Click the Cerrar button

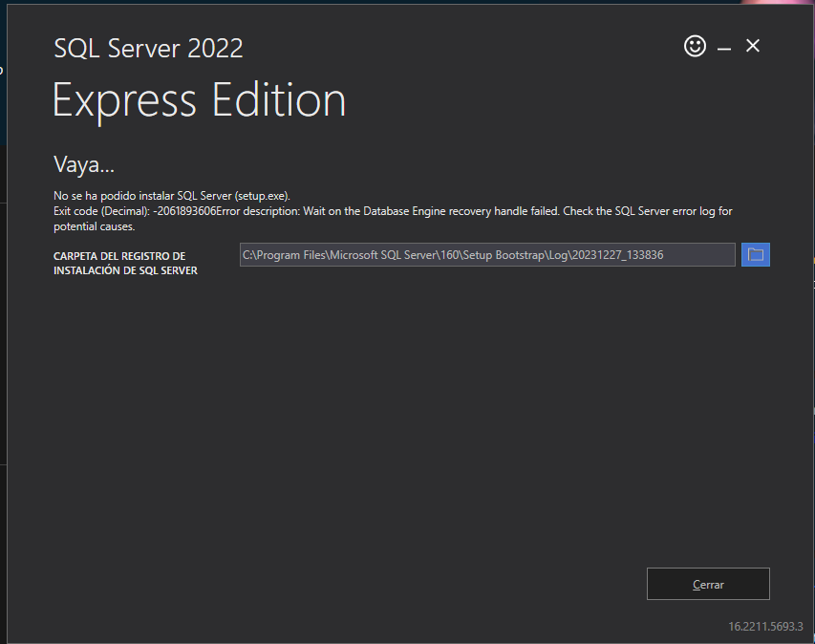[x=708, y=584]
